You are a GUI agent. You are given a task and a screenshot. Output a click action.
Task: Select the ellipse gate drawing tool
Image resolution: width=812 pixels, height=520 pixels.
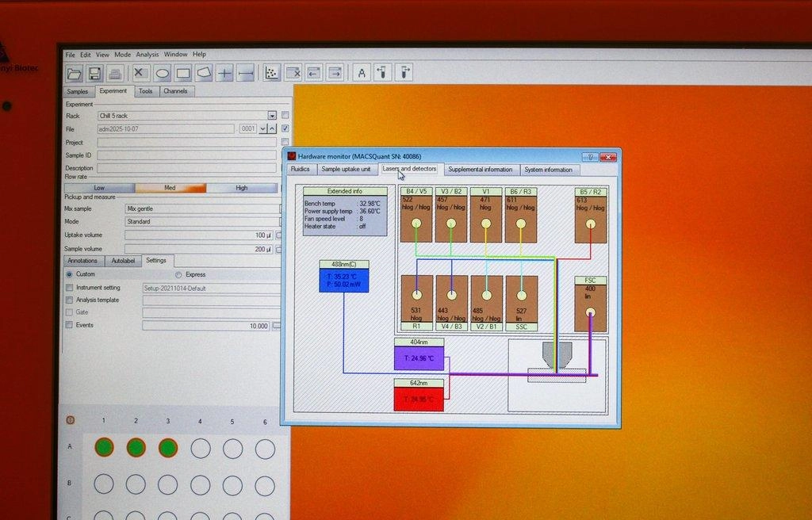click(x=163, y=73)
